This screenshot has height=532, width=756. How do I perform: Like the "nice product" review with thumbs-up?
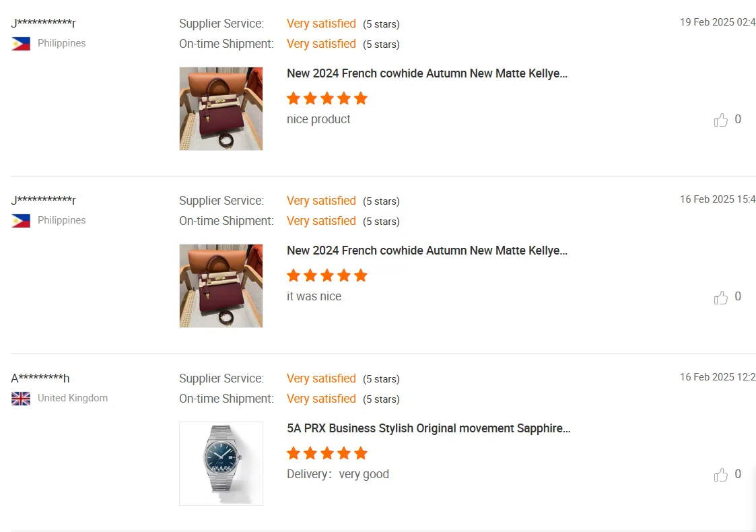click(721, 120)
